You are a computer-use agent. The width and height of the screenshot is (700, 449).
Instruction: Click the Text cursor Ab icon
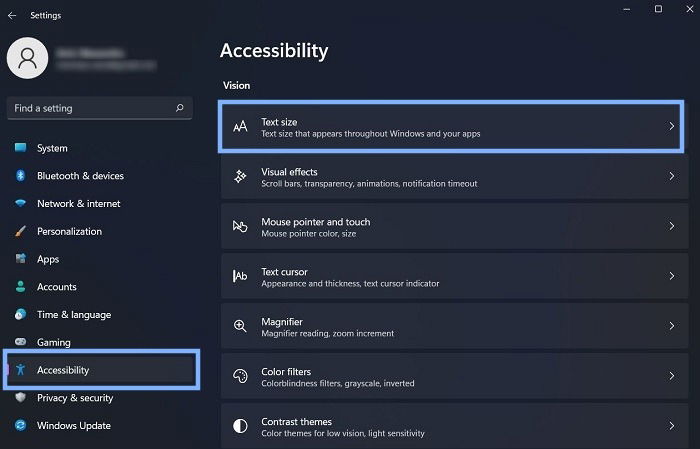(240, 276)
